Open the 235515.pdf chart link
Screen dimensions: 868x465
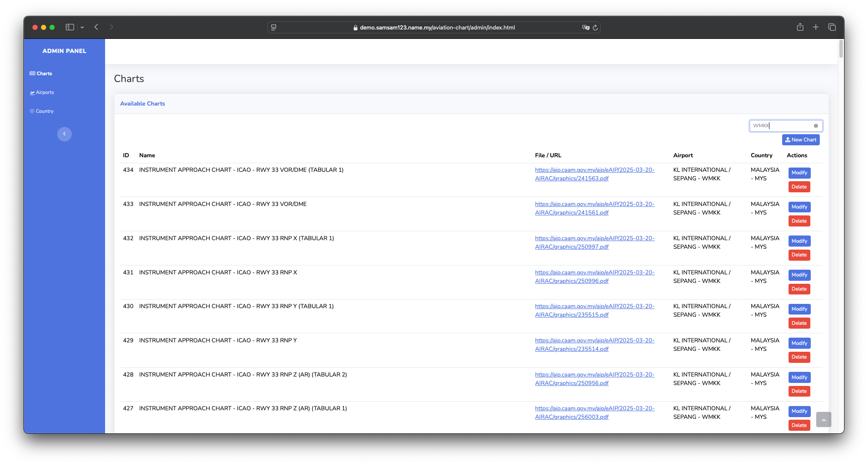[595, 310]
